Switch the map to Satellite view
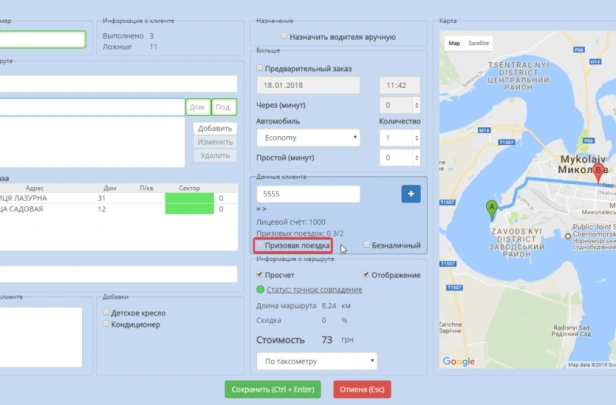The width and height of the screenshot is (616, 405). pyautogui.click(x=479, y=44)
